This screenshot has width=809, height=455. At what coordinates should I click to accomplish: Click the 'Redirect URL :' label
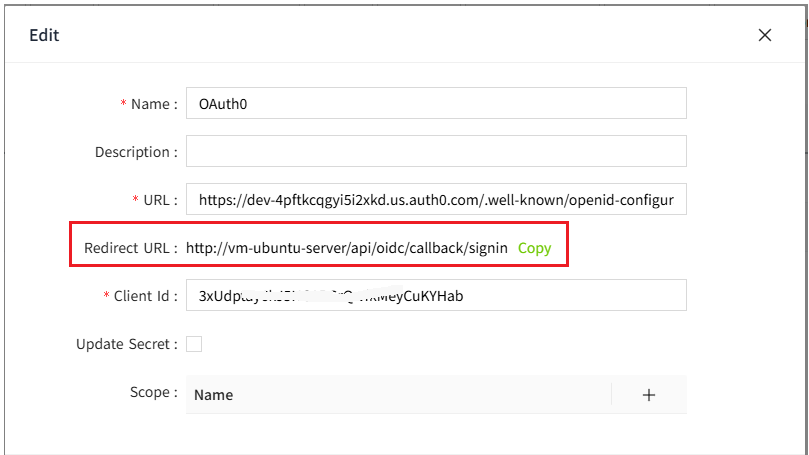pyautogui.click(x=131, y=248)
